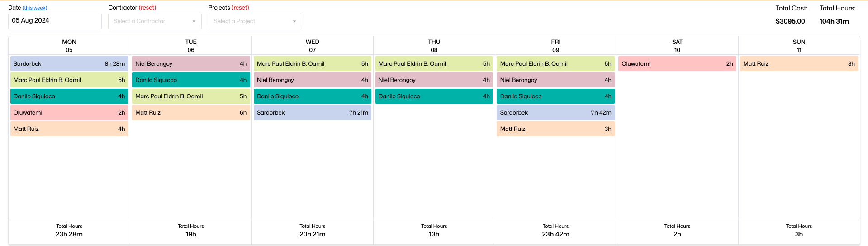Click the Contractor dropdown arrow

point(194,21)
